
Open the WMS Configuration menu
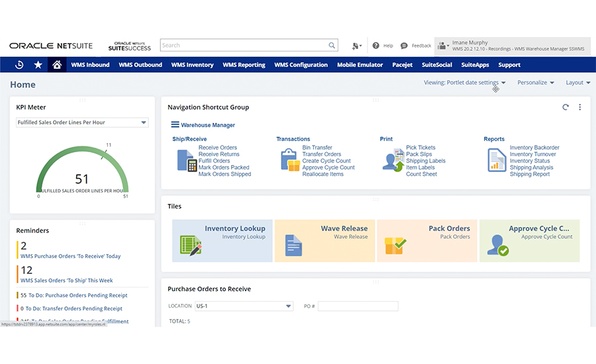(301, 65)
